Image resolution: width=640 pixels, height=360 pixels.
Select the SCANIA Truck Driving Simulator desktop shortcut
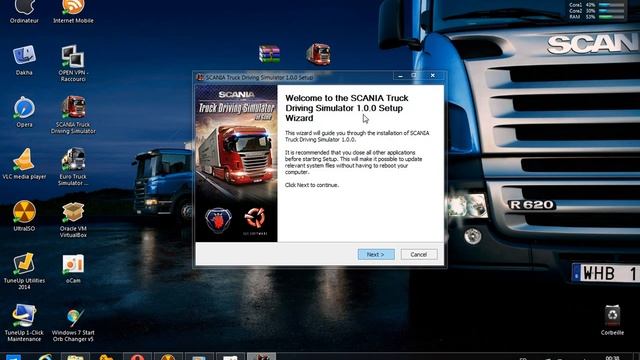[73, 115]
